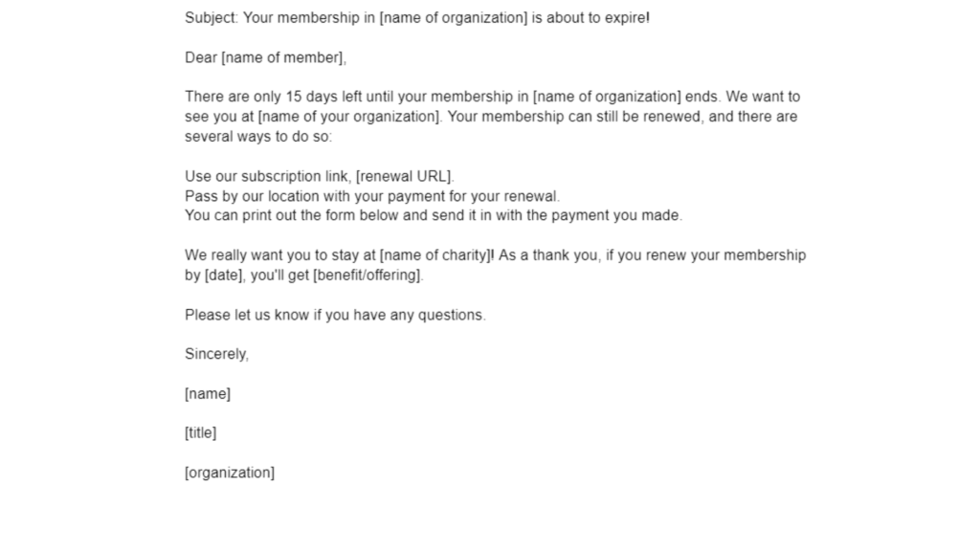Click the "[title]" signature placeholder
This screenshot has width=980, height=551.
point(201,433)
